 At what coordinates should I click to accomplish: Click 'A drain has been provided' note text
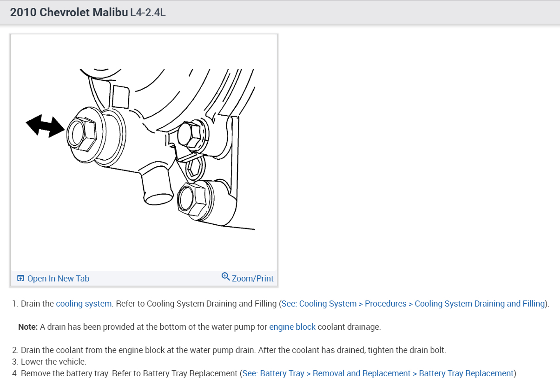[211, 327]
